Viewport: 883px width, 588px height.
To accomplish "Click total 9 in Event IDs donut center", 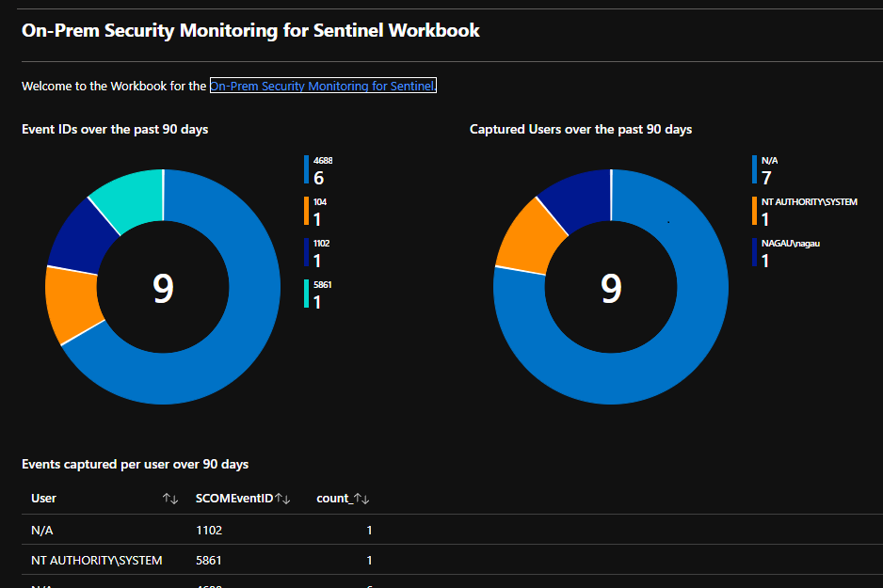I will [x=163, y=288].
